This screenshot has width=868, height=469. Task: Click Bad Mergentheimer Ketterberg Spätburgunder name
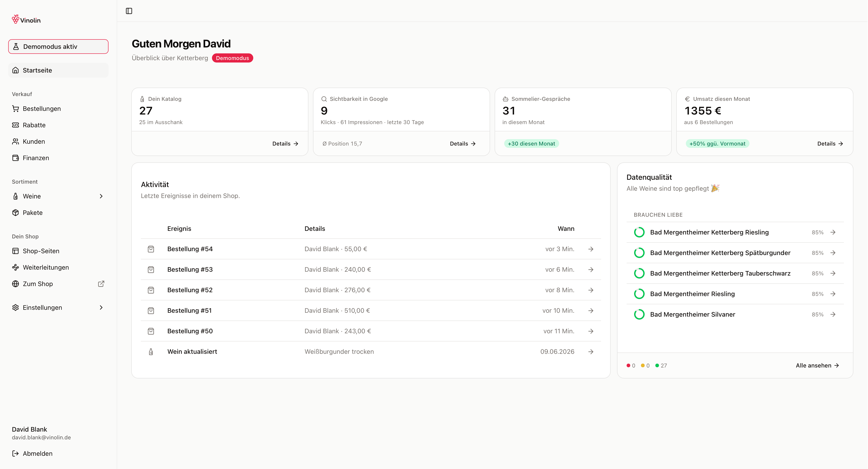720,253
